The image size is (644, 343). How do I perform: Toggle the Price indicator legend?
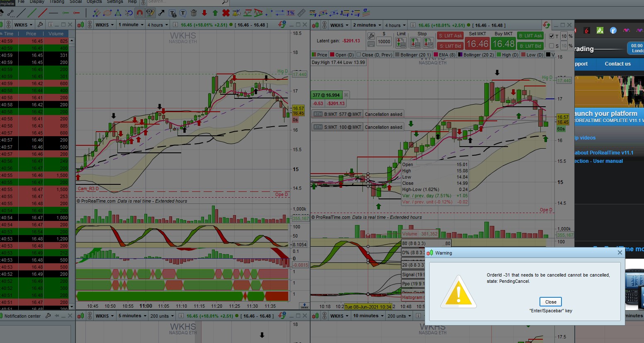click(320, 55)
